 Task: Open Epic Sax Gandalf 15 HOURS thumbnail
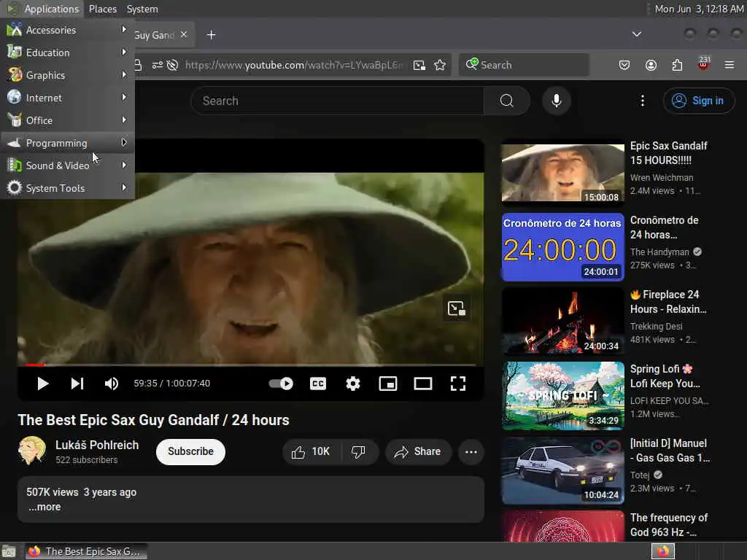point(562,174)
